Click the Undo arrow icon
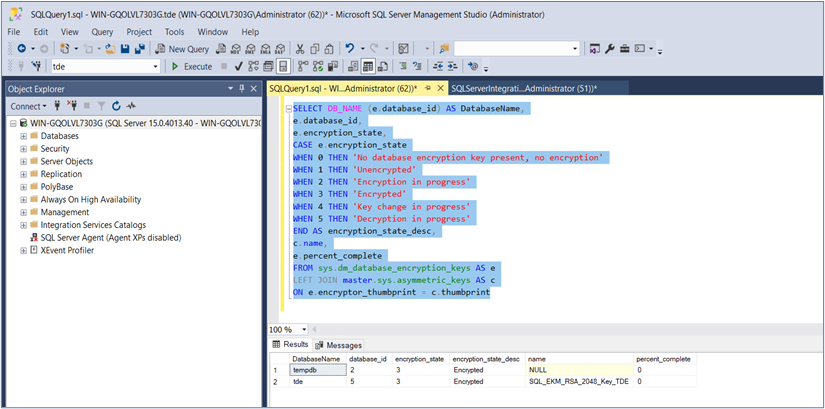The height and width of the screenshot is (409, 825). coord(349,49)
